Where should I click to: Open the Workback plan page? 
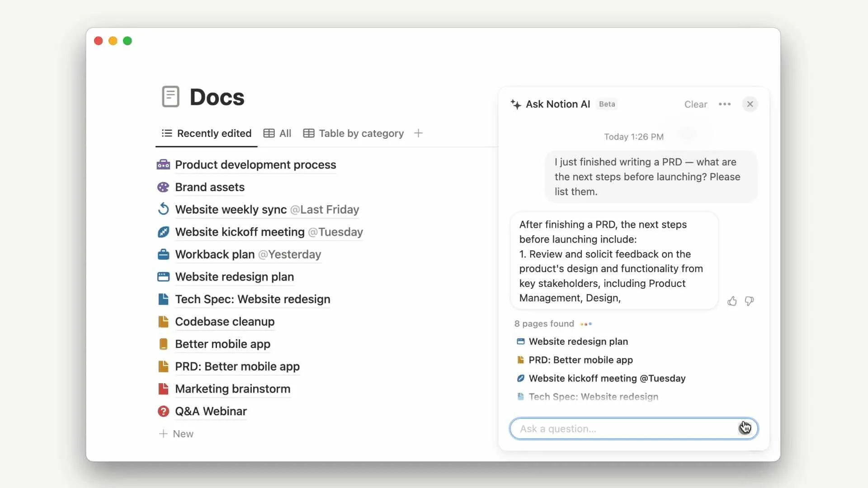(x=248, y=254)
